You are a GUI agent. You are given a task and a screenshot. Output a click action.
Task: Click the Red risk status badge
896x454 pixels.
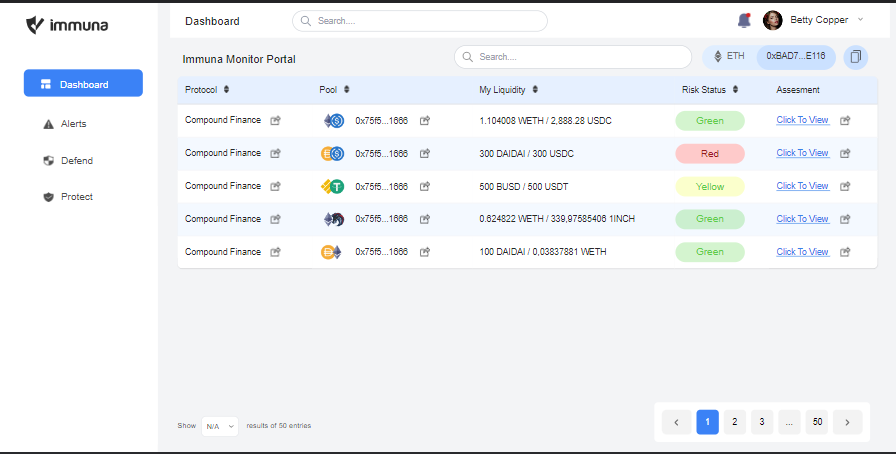[x=710, y=154]
